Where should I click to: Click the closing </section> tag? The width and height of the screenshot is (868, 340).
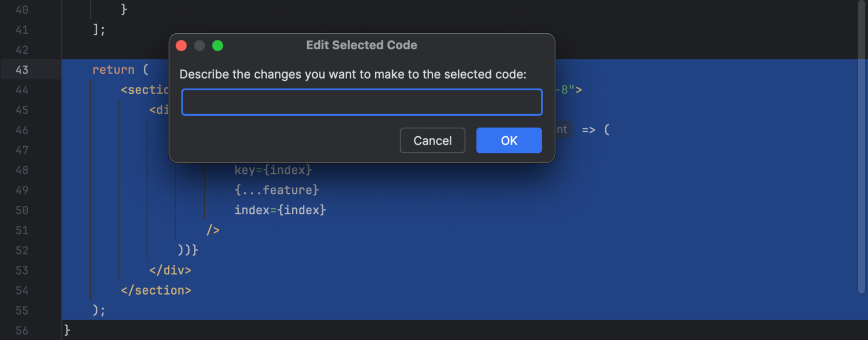pos(156,290)
